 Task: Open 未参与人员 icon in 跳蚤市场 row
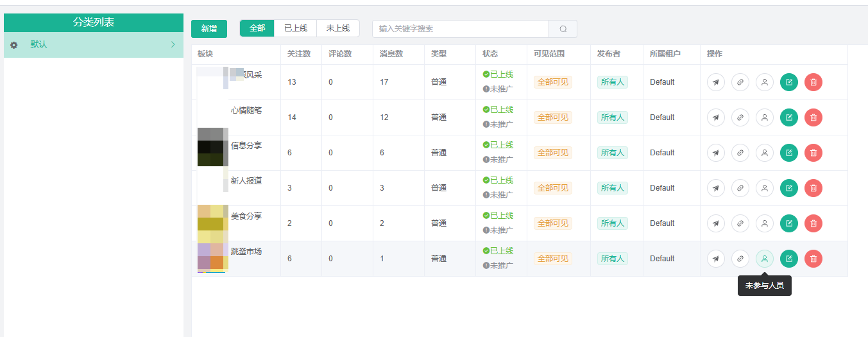[765, 259]
